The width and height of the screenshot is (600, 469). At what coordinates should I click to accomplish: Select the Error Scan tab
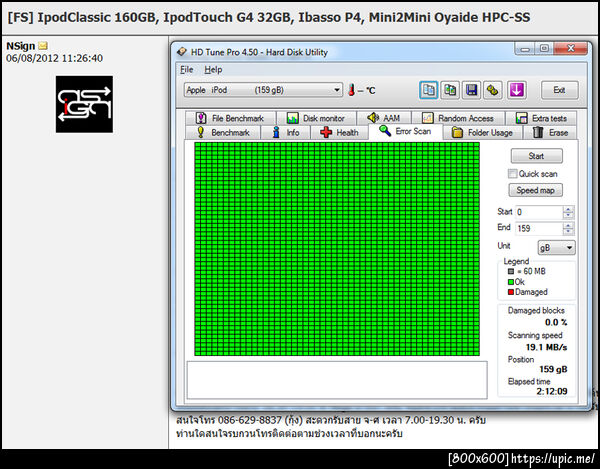[405, 131]
